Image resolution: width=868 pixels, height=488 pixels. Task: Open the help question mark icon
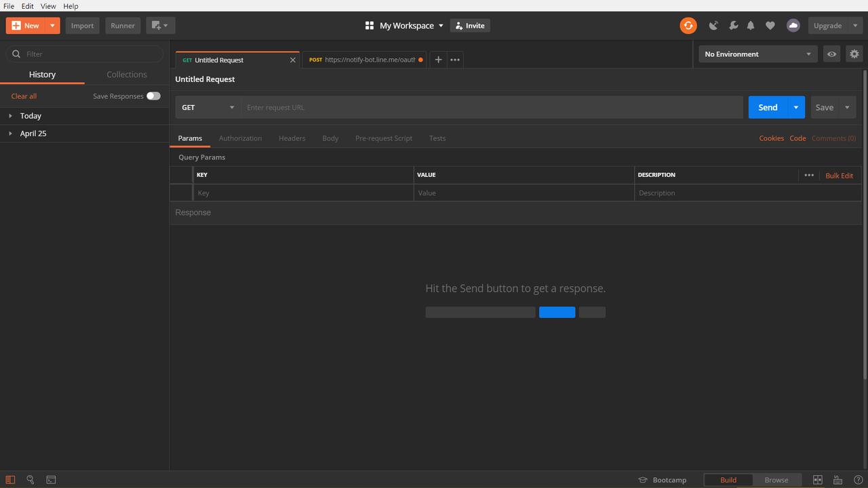[858, 480]
